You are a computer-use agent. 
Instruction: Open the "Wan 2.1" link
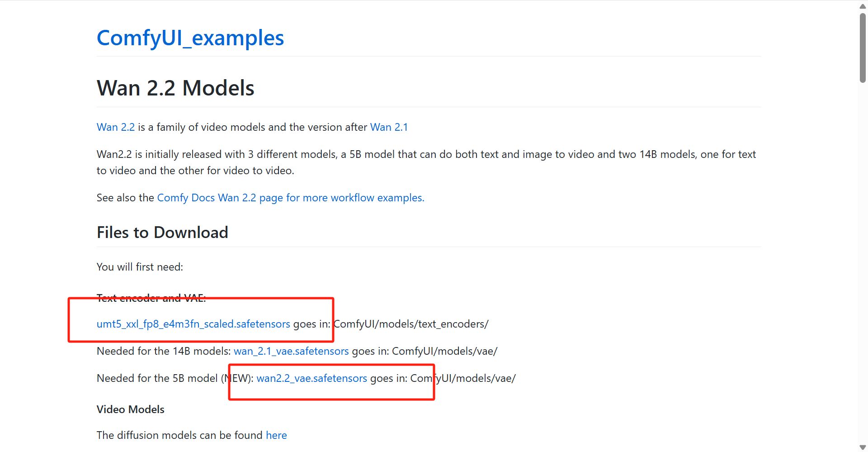pos(389,127)
